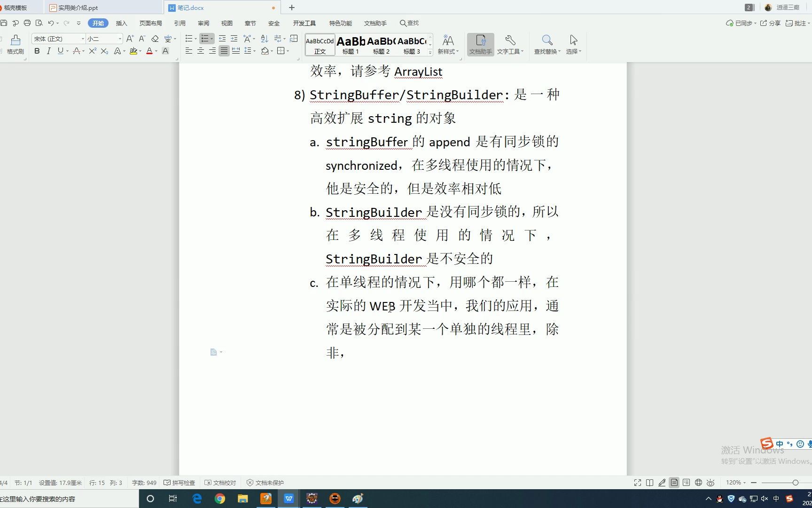812x508 pixels.
Task: Toggle italic formatting
Action: 48,51
